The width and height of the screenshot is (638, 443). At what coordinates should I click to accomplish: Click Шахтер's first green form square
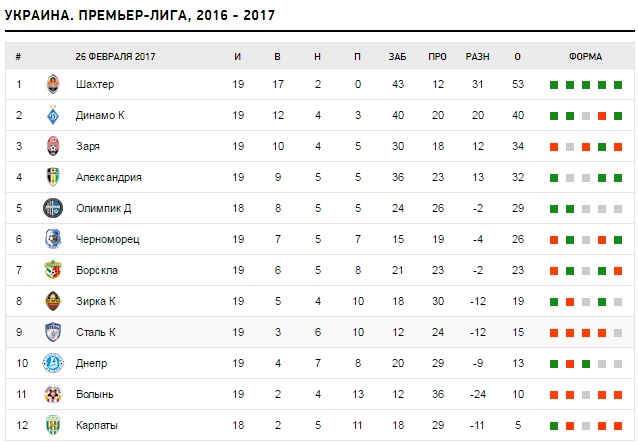coord(553,85)
